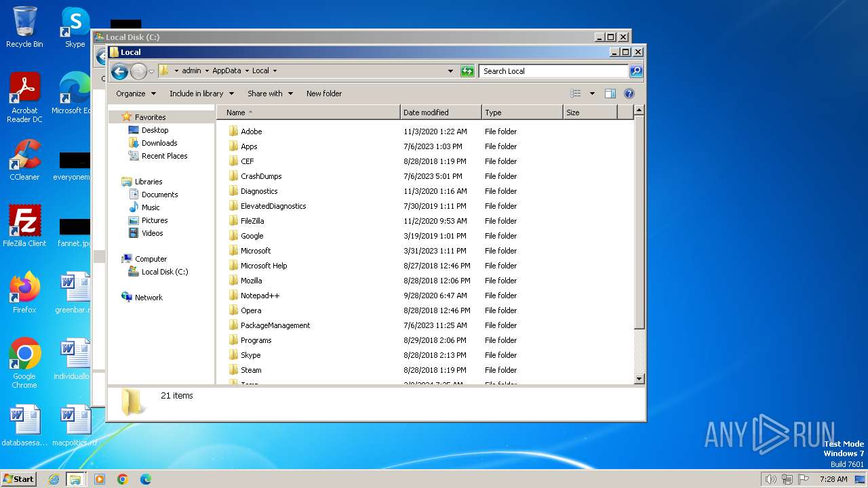
Task: Open Firefox desktop icon
Action: click(24, 292)
